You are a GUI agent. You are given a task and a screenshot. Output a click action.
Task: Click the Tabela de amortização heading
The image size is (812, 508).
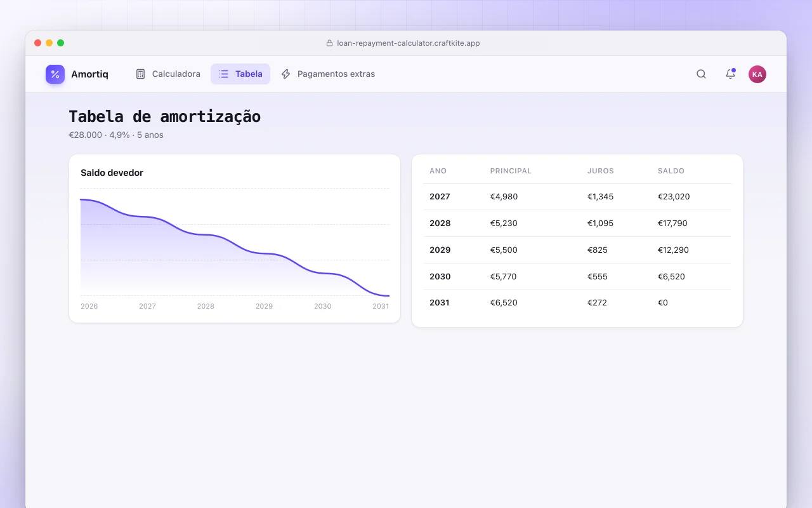tap(165, 117)
